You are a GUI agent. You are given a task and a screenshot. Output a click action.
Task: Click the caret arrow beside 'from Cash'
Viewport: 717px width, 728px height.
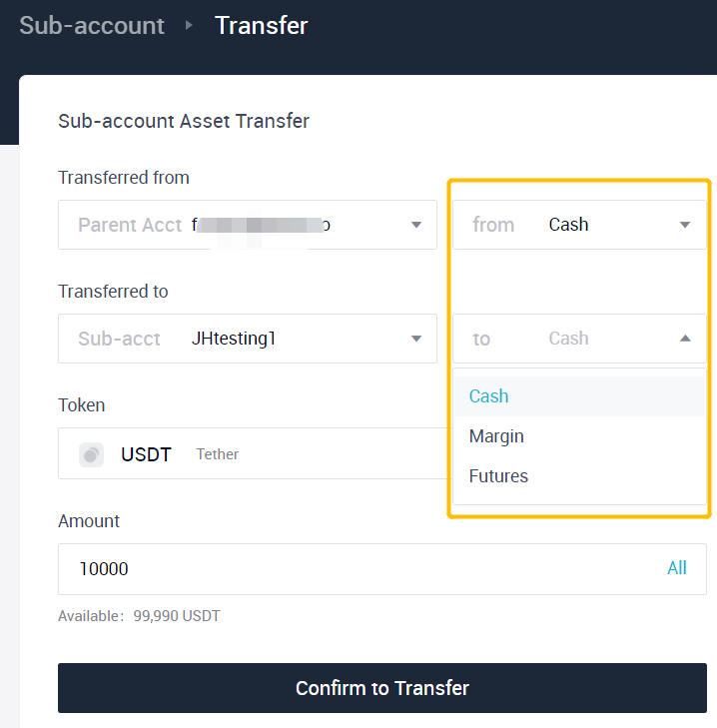click(685, 225)
